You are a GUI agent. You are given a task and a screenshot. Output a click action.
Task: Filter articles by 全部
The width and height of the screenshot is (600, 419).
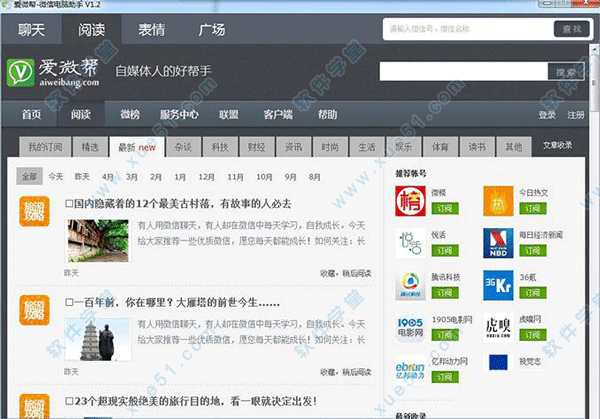[29, 176]
